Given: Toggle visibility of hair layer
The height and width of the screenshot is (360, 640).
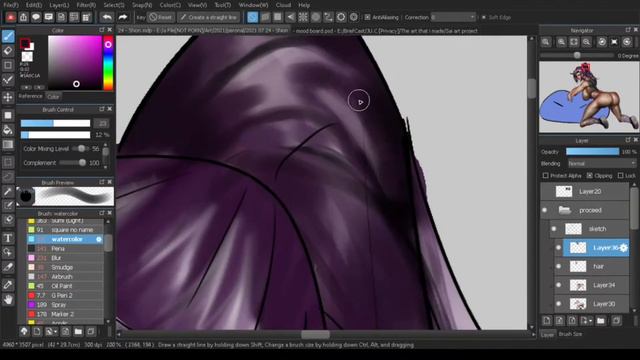Looking at the screenshot, I should (559, 267).
